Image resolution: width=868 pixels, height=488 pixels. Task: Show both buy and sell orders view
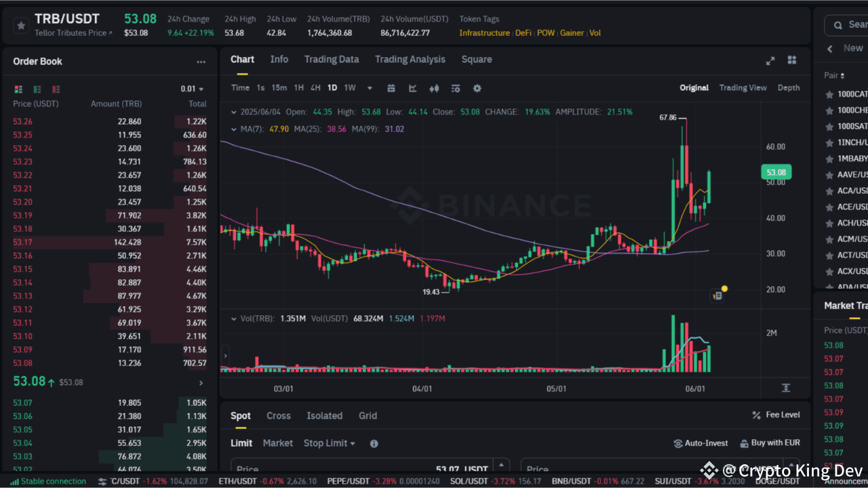[x=18, y=89]
